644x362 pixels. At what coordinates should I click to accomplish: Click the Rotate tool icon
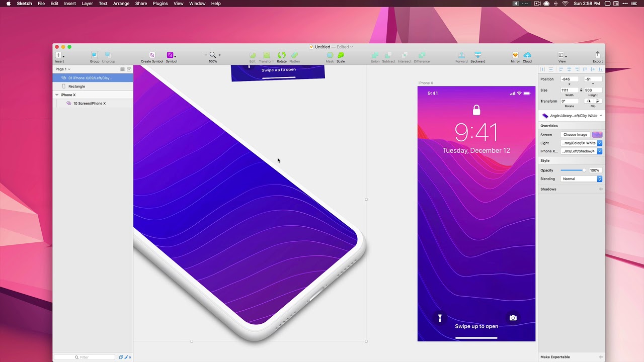[282, 55]
